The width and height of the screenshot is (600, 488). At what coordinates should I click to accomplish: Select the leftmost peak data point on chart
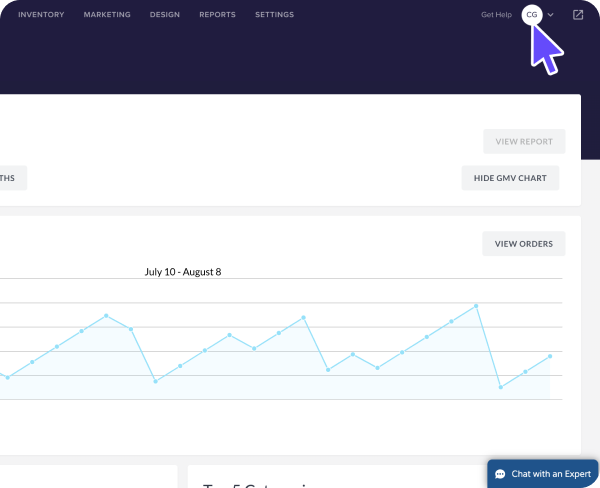point(106,315)
